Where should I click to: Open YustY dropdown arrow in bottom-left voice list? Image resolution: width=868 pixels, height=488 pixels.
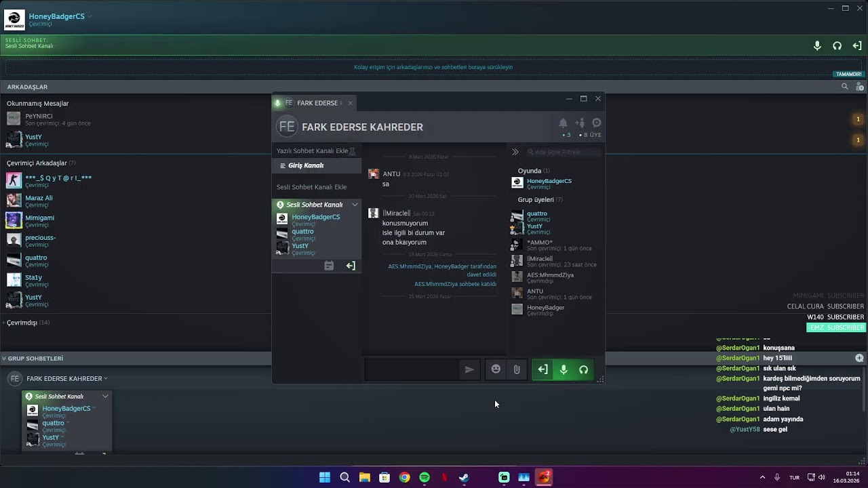pos(62,437)
